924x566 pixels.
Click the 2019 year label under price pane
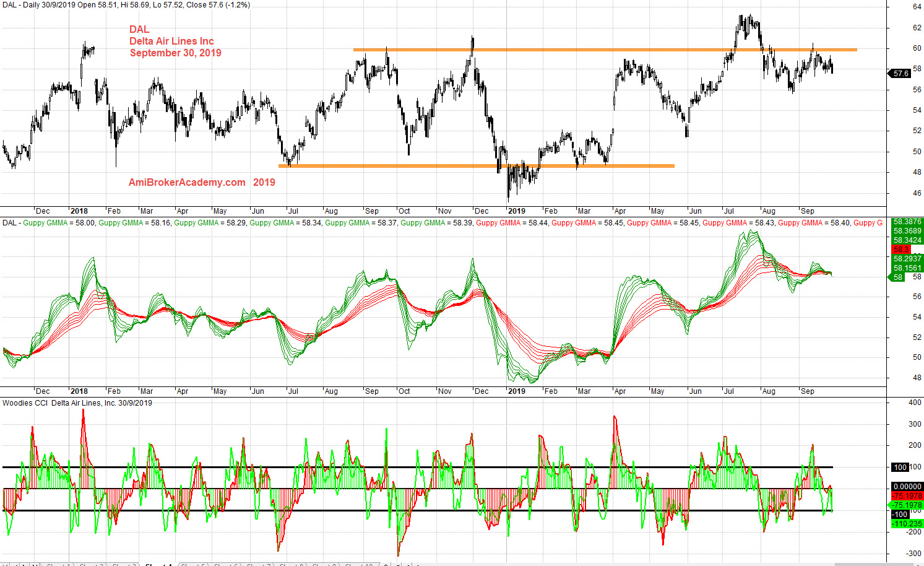click(x=516, y=211)
